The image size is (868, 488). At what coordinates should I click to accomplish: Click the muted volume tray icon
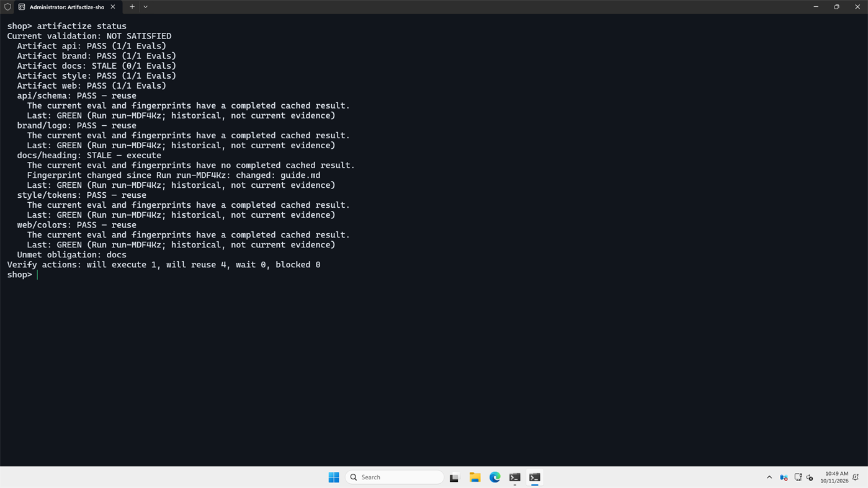pos(810,477)
